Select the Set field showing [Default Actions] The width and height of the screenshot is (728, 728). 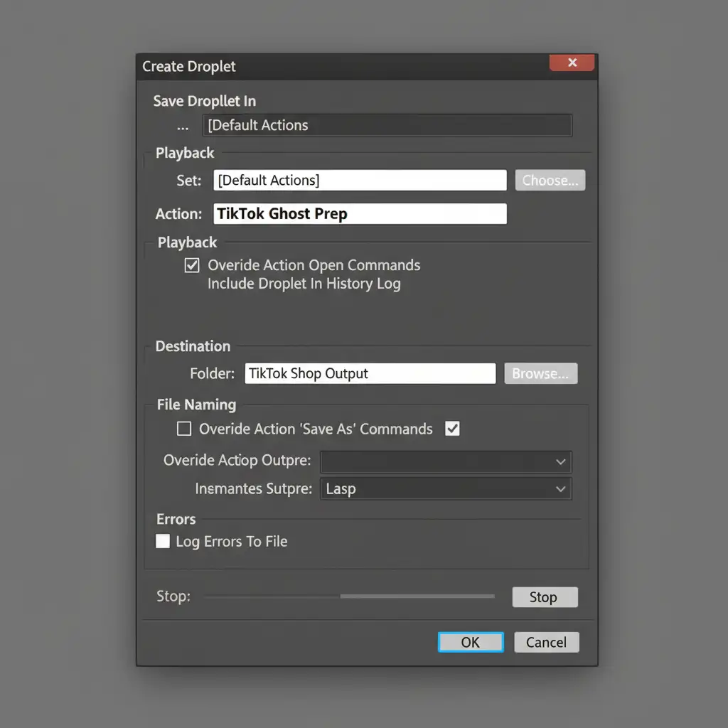click(360, 180)
